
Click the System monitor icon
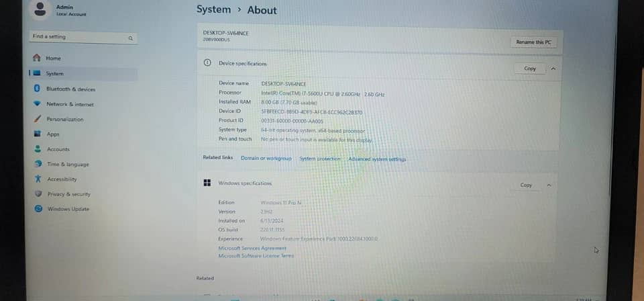(38, 73)
